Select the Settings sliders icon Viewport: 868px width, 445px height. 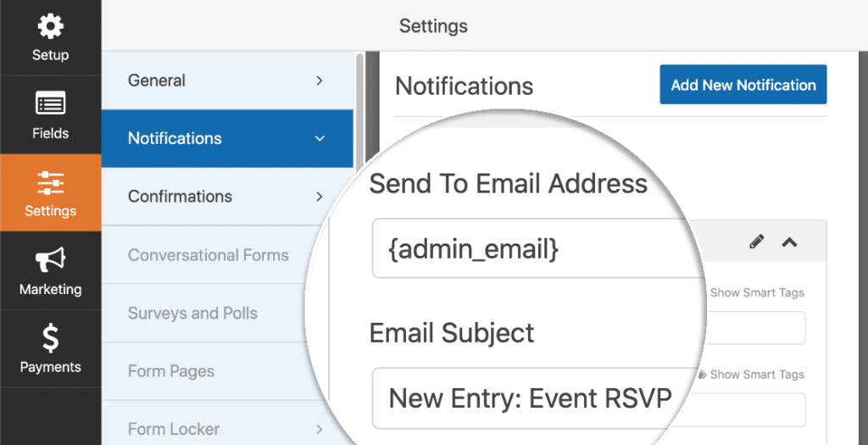[50, 182]
